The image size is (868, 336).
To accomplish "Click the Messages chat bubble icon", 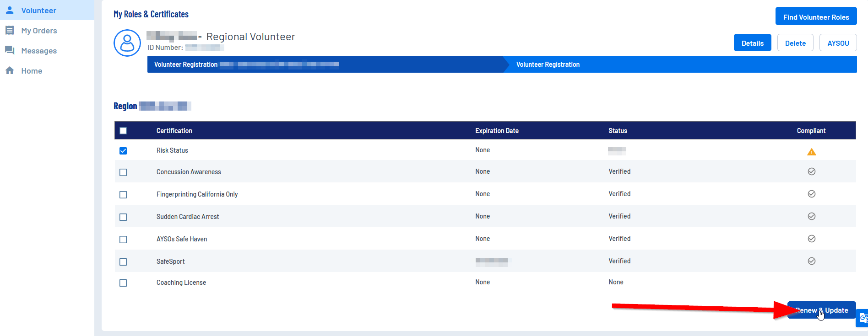I will point(10,50).
